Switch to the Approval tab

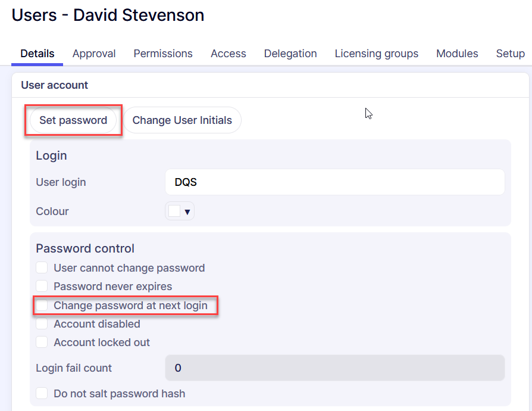point(94,54)
